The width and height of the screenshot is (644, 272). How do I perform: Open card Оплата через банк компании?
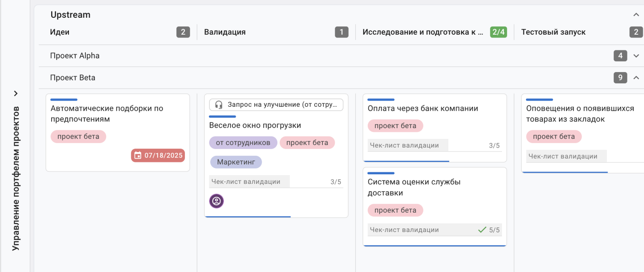point(423,108)
